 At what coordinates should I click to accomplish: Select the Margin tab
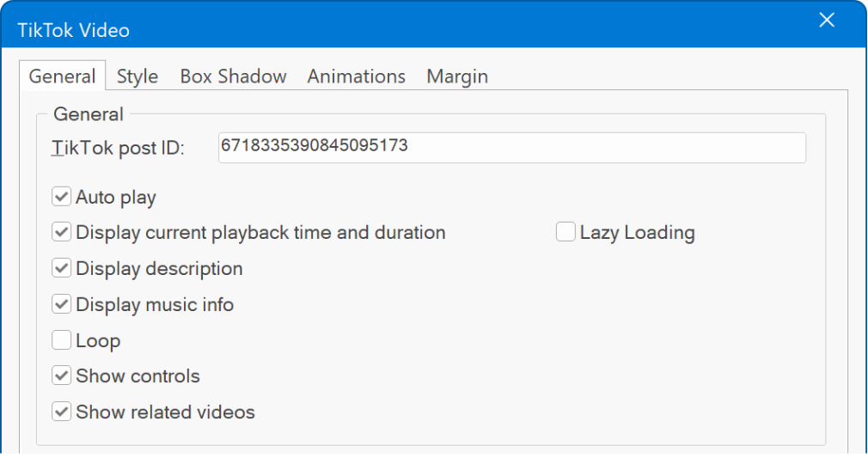tap(456, 76)
